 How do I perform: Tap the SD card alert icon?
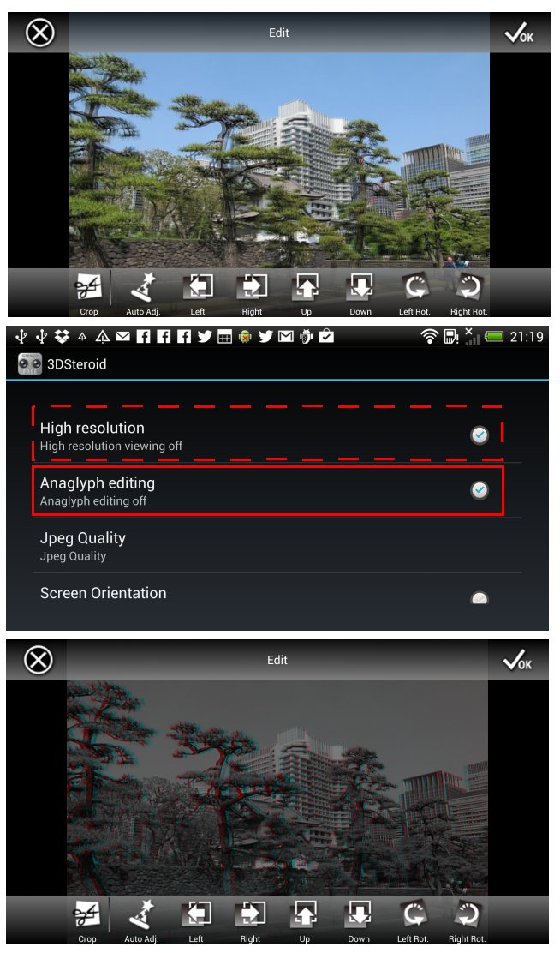coord(451,336)
